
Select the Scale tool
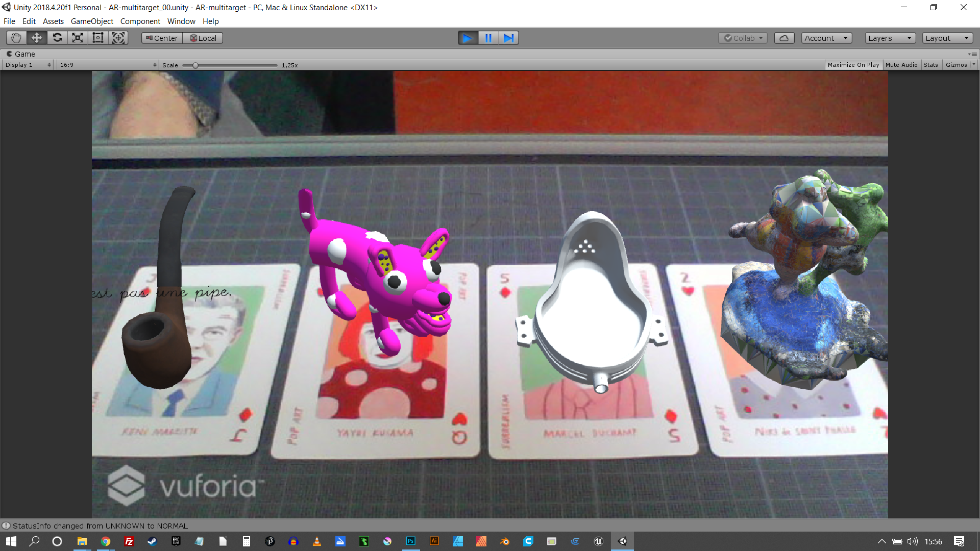point(78,38)
